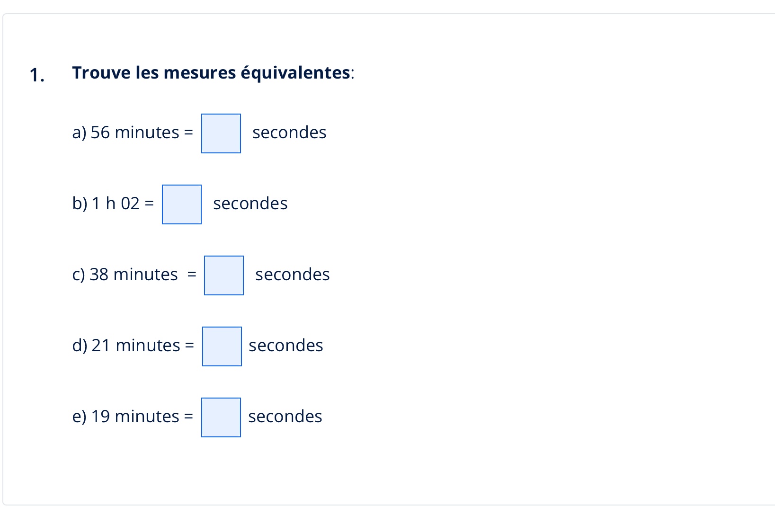
Task: Click the 'b) 1 h 02' label
Action: 106,204
